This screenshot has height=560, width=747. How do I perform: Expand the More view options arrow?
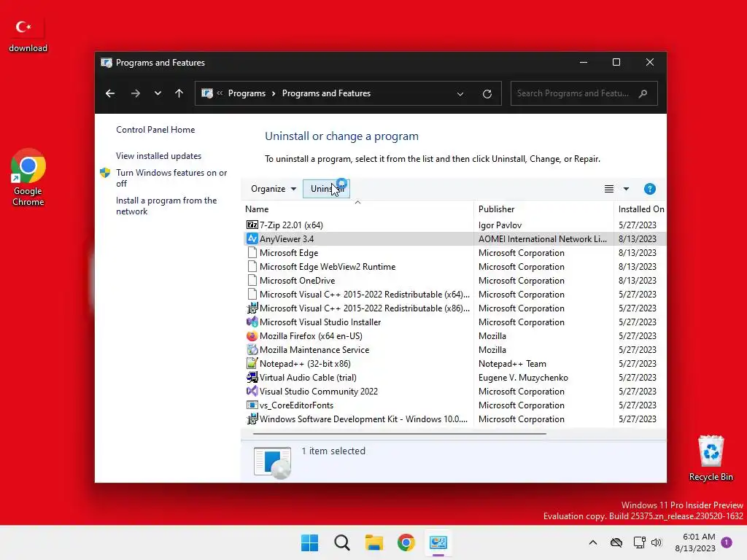626,189
